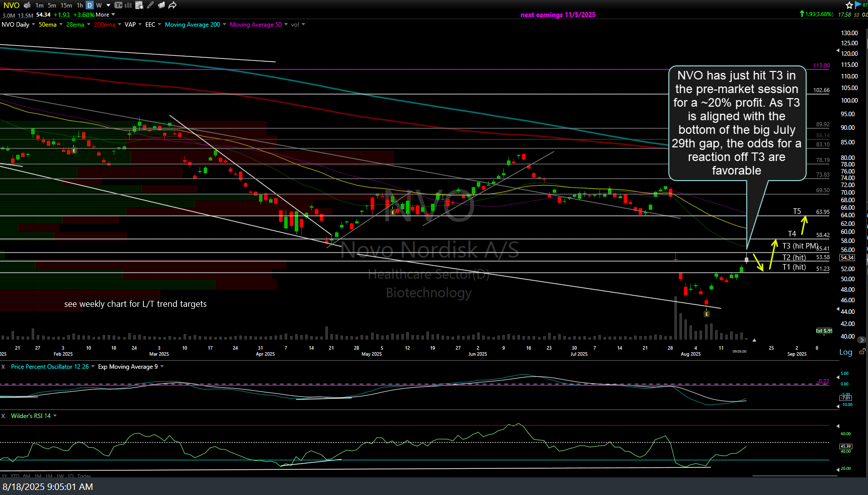Close the Wilder's RSI pane

click(3, 416)
